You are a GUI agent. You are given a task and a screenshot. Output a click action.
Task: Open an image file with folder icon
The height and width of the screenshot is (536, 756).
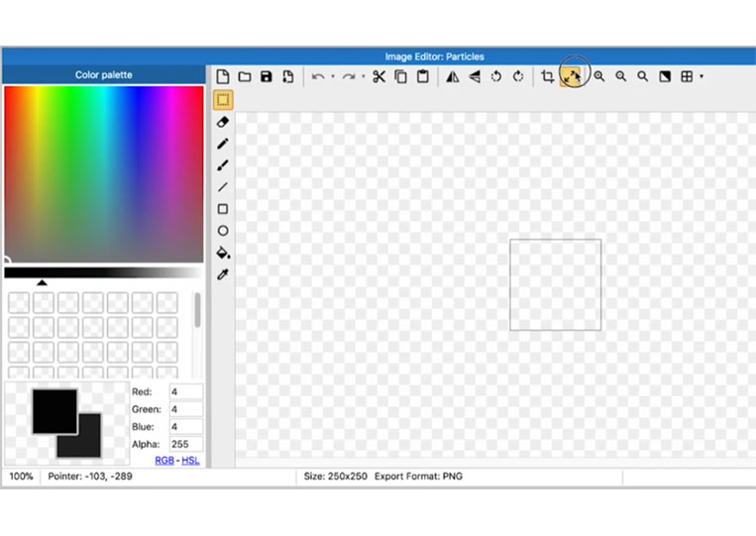click(x=245, y=76)
